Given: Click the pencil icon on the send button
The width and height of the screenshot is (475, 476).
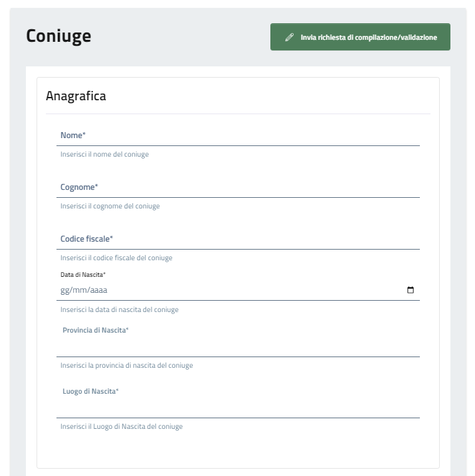Looking at the screenshot, I should point(289,38).
